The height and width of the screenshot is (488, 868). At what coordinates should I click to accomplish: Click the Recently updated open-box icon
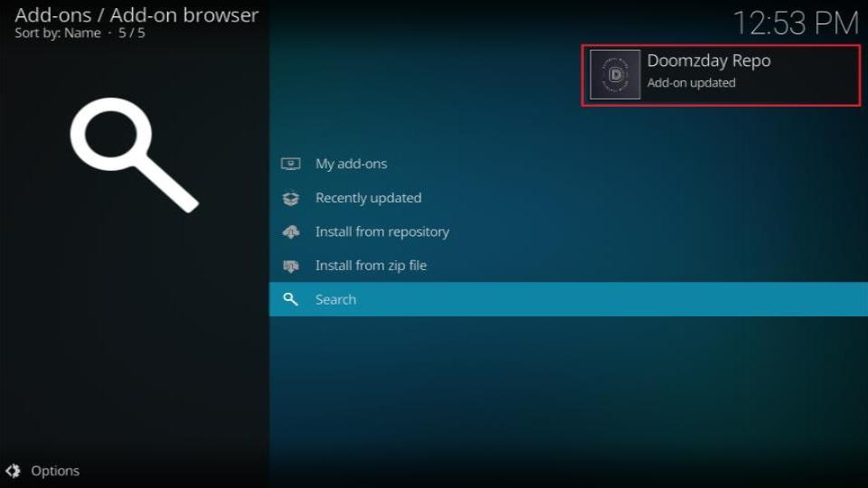(290, 198)
